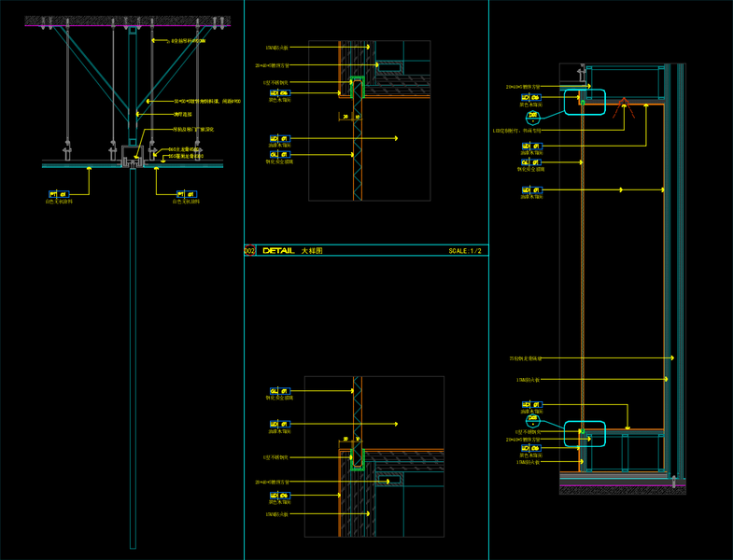Select the GL 01 tag in the right cabinet section
Image resolution: width=733 pixels, height=560 pixels.
pyautogui.click(x=531, y=162)
